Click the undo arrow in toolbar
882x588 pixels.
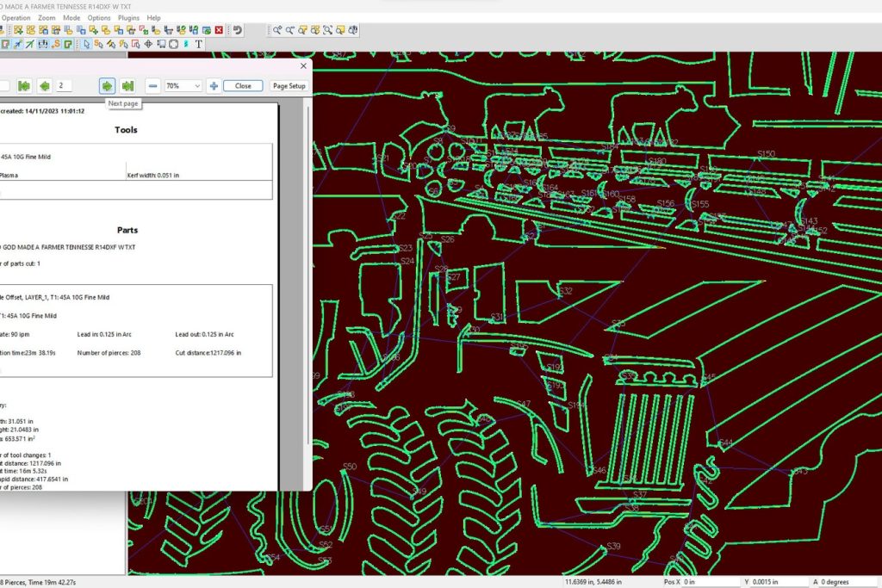click(237, 30)
